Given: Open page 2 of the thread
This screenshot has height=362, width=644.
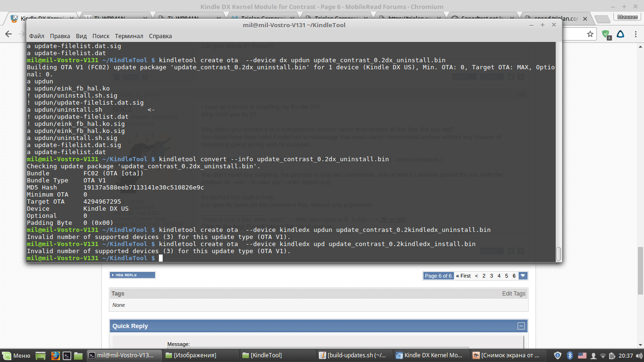Looking at the screenshot, I should 484,276.
